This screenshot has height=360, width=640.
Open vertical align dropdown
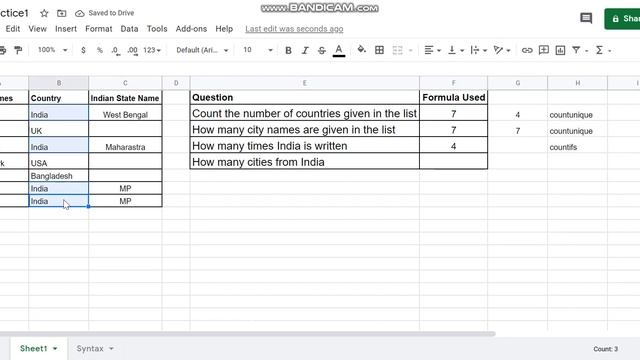(456, 50)
